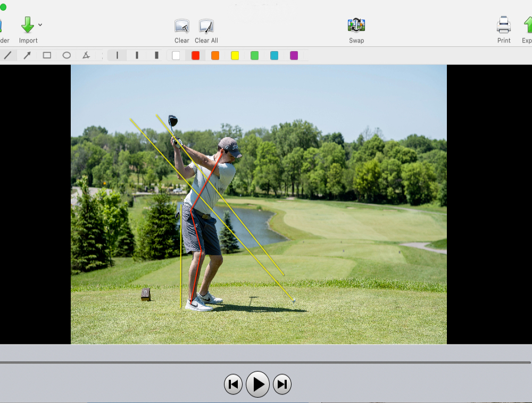The image size is (532, 403).
Task: Step to the previous frame
Action: (x=233, y=384)
